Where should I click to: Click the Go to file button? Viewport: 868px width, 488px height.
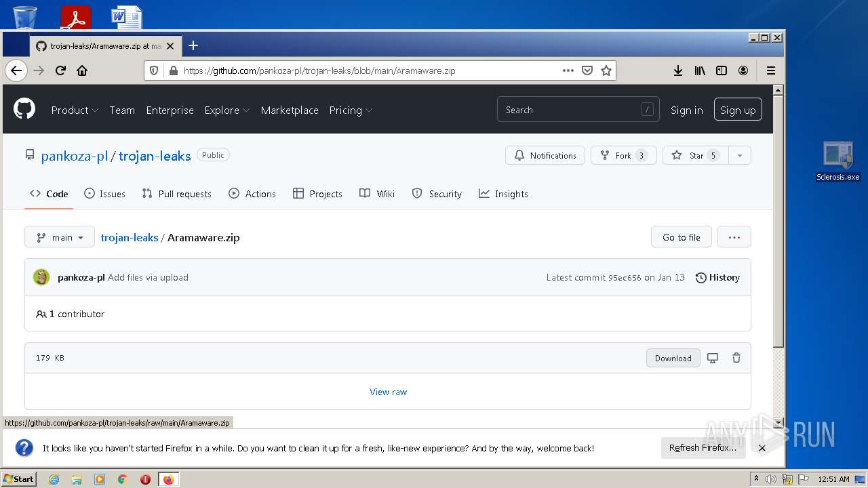pyautogui.click(x=681, y=237)
